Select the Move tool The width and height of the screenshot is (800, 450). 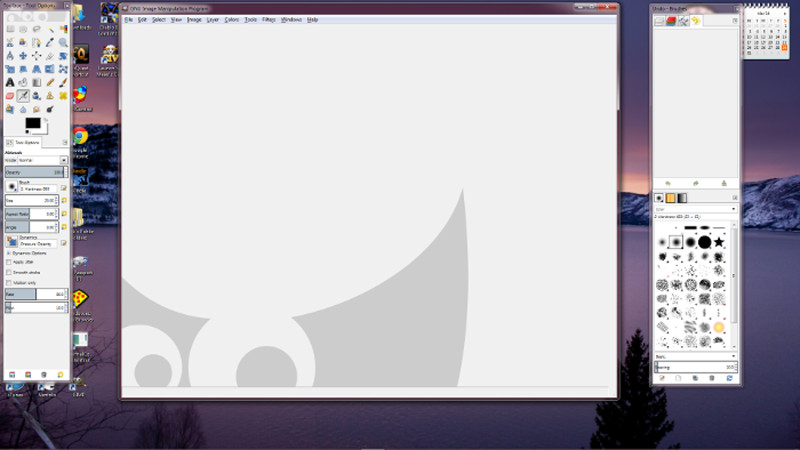[23, 56]
